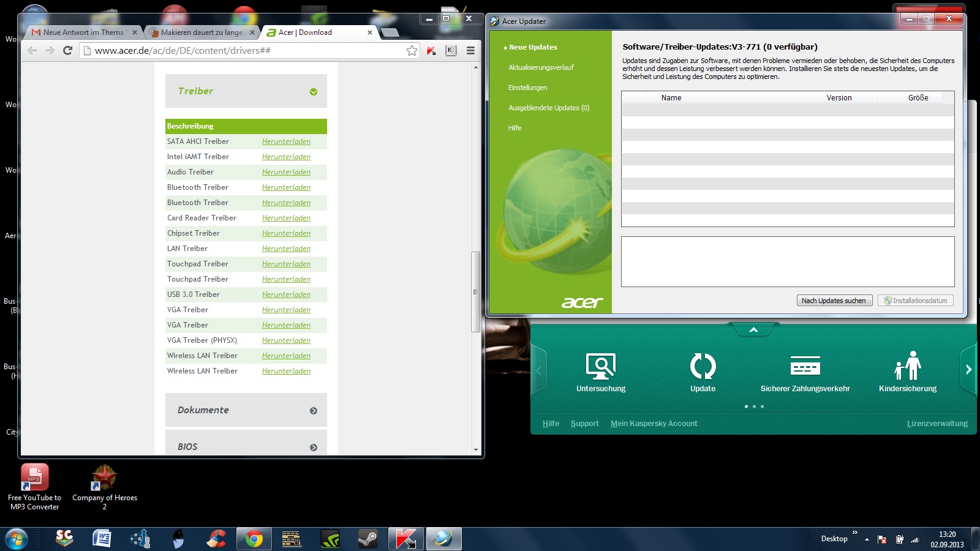
Task: Show hidden system tray icons
Action: pos(867,539)
